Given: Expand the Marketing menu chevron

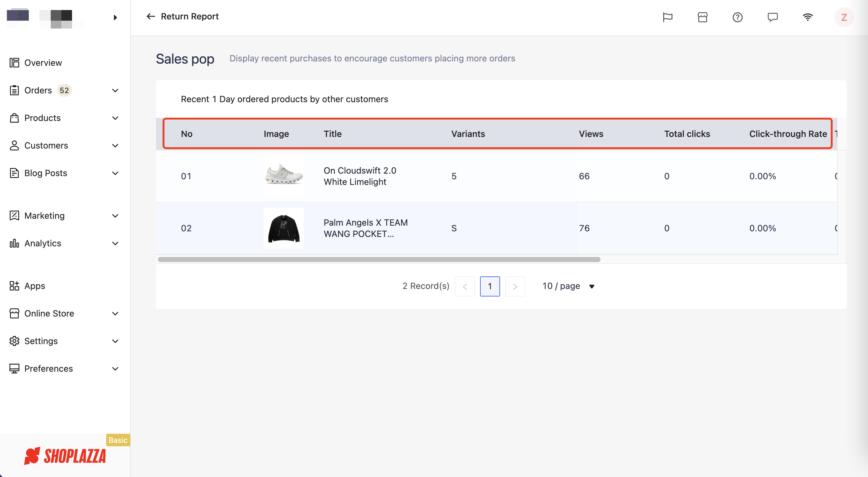Looking at the screenshot, I should tap(115, 216).
